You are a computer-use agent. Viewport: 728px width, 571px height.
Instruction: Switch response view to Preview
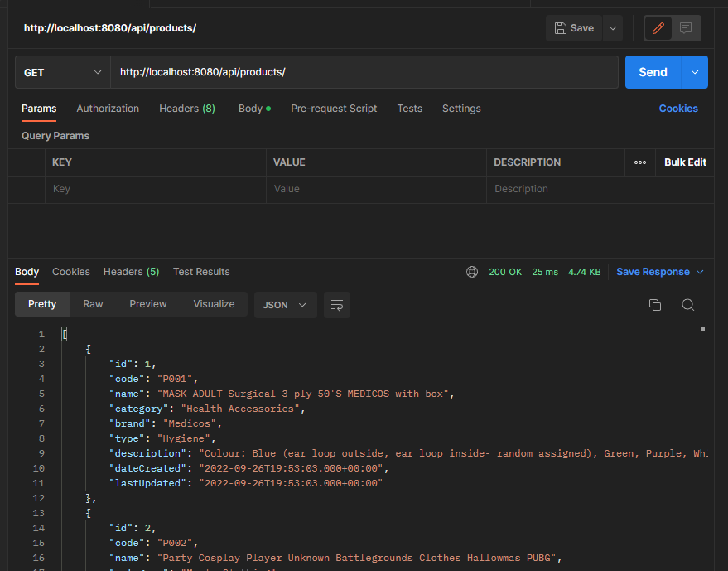[x=147, y=303]
